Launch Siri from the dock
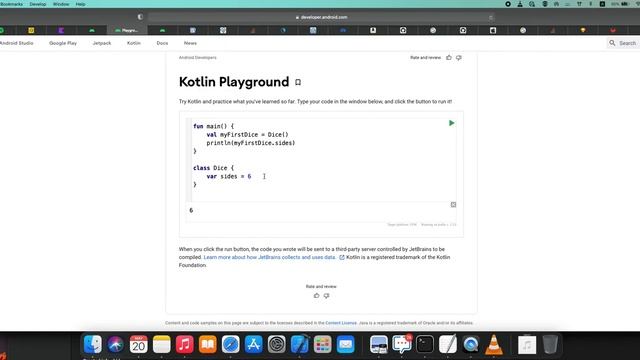Screen dimensions: 640x360 (x=116, y=344)
